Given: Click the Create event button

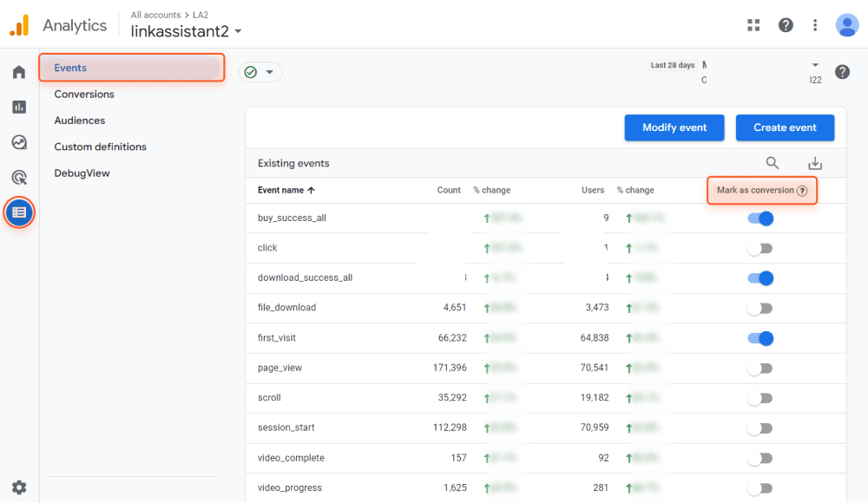Looking at the screenshot, I should coord(785,127).
